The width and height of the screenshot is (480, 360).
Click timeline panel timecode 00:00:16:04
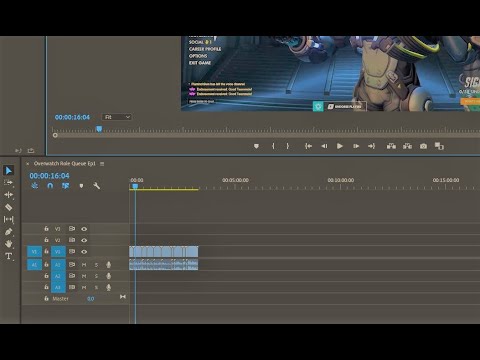pyautogui.click(x=49, y=176)
